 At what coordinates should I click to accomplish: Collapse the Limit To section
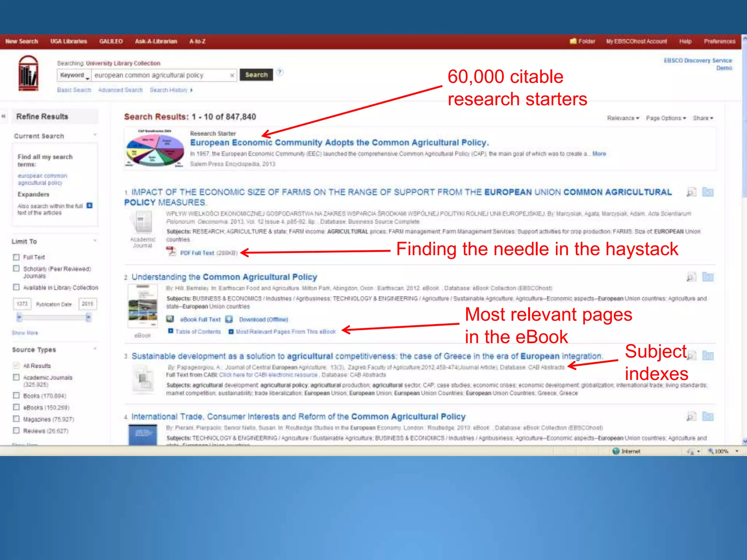95,241
